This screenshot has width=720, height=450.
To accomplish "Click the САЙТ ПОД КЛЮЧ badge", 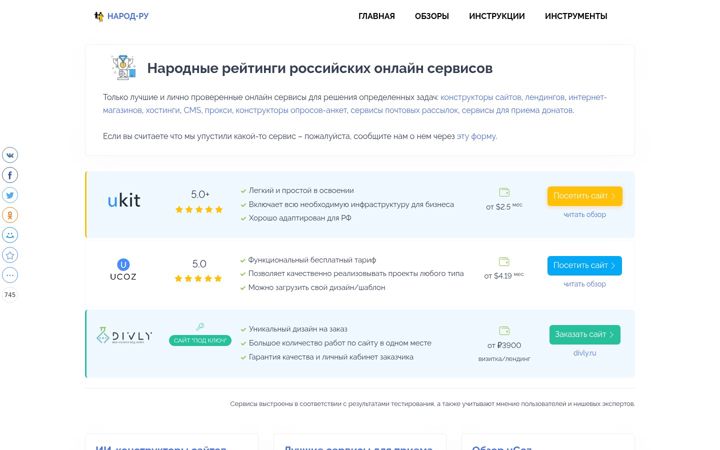I will [200, 340].
